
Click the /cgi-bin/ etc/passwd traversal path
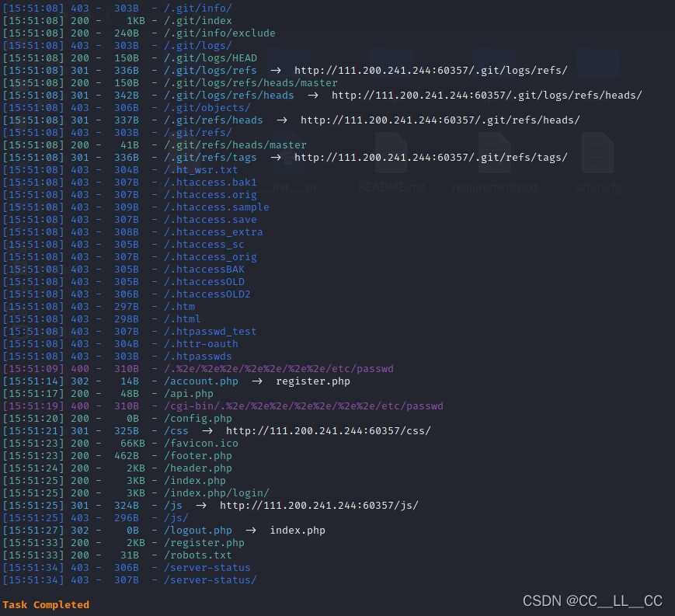pyautogui.click(x=304, y=406)
